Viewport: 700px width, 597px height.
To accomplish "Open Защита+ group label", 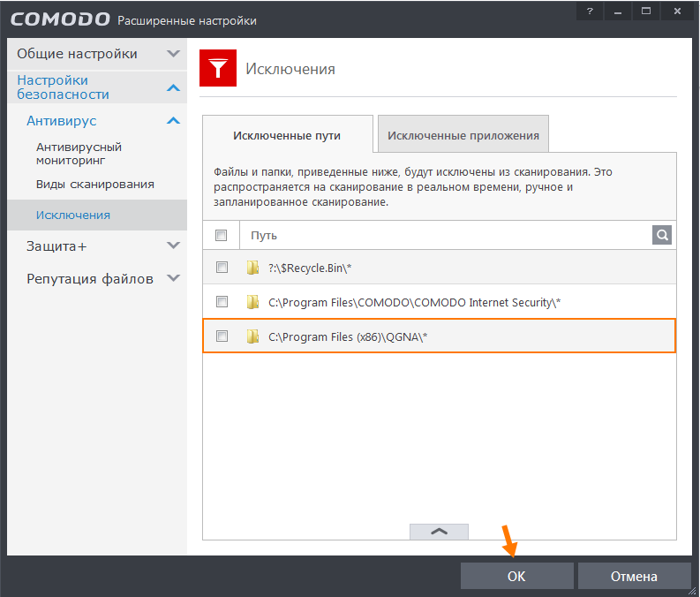I will [56, 246].
